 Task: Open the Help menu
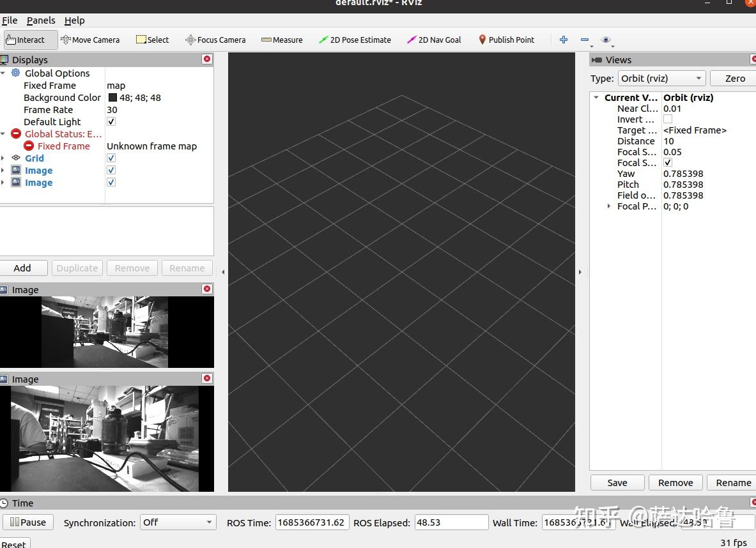[74, 20]
